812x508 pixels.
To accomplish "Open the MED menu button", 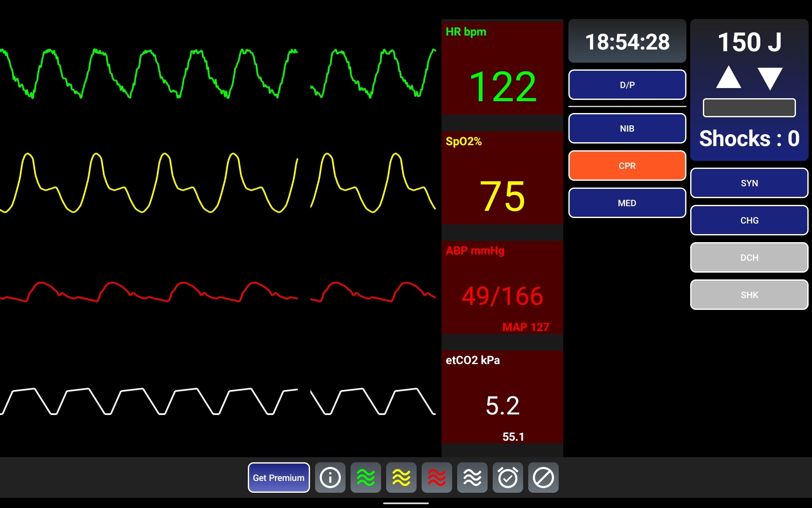I will pyautogui.click(x=627, y=203).
